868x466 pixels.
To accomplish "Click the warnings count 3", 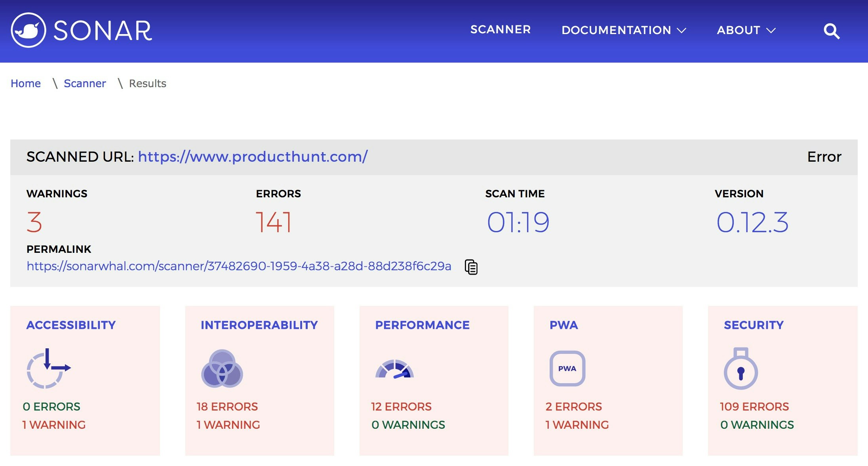I will click(34, 222).
